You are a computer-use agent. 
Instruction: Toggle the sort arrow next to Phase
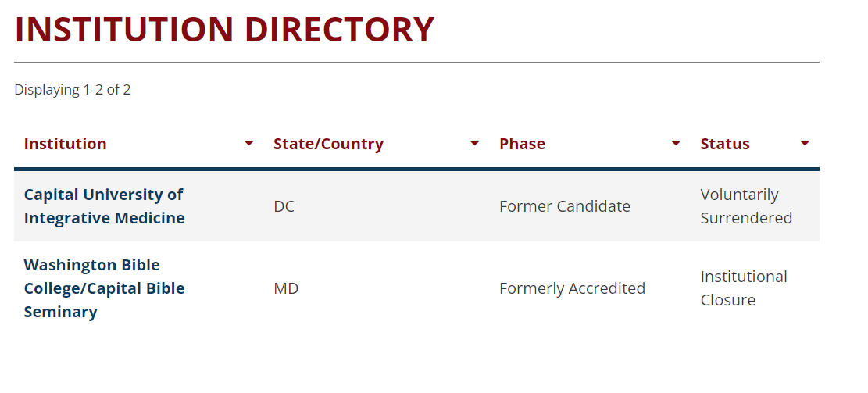click(676, 143)
